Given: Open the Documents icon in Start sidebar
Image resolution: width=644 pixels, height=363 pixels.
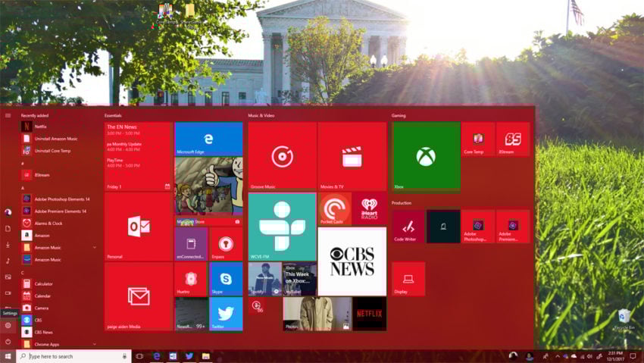Looking at the screenshot, I should [x=8, y=228].
